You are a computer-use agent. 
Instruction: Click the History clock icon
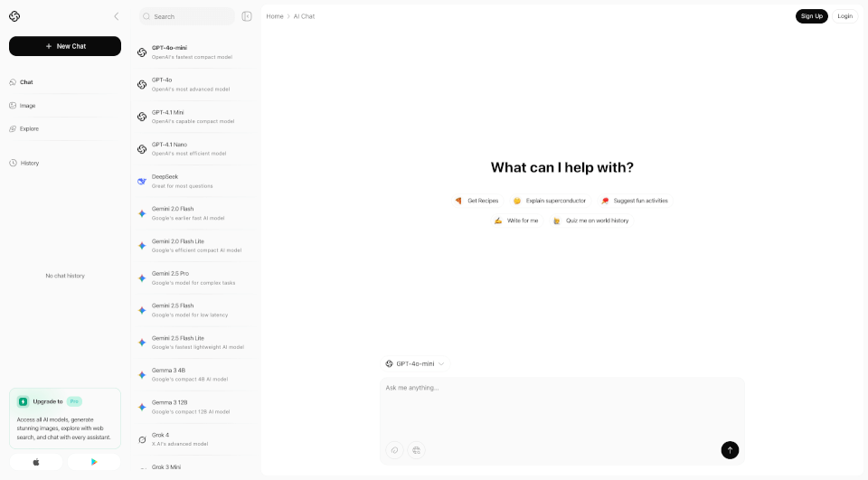(x=13, y=163)
